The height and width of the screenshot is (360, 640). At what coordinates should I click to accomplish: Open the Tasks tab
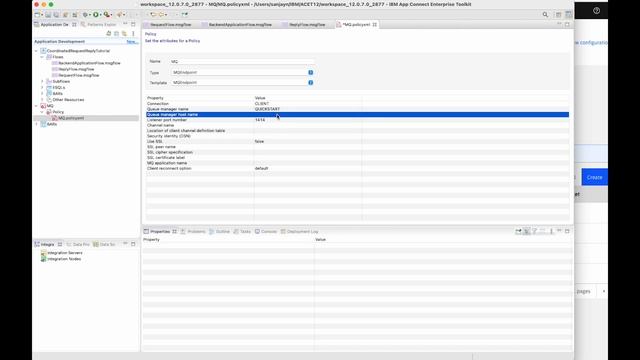coord(242,231)
